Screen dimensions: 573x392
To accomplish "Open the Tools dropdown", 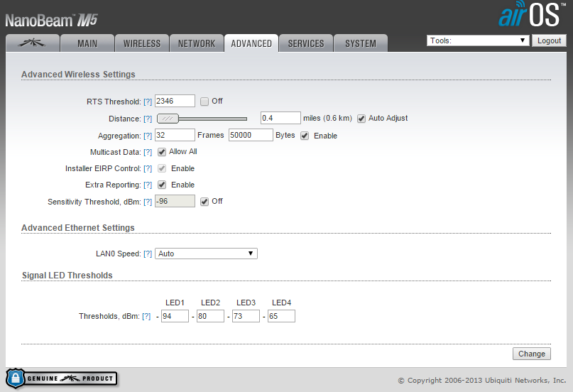I will [x=478, y=40].
